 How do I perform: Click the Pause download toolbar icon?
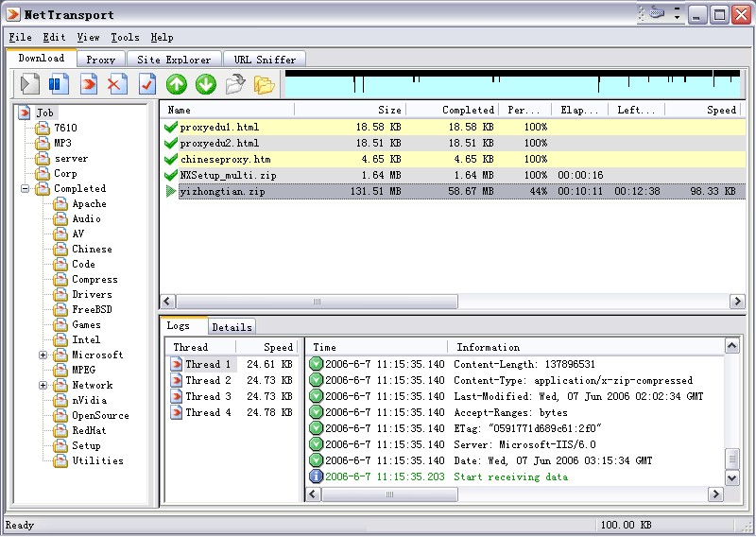59,85
